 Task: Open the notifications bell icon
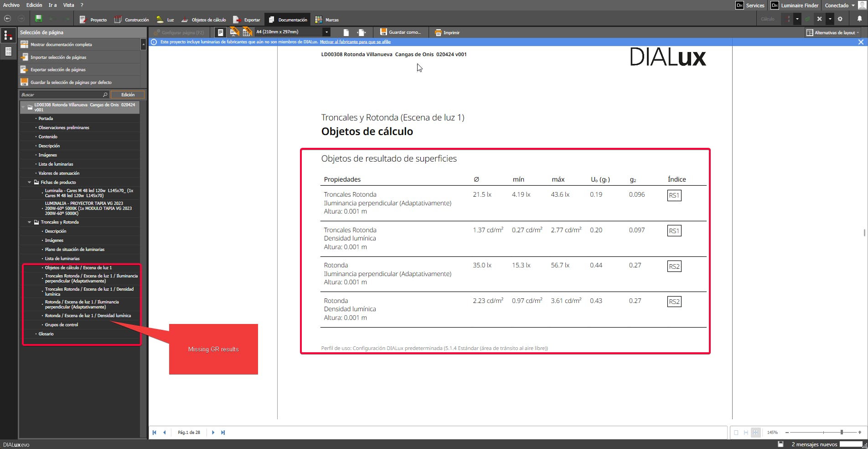point(859,19)
